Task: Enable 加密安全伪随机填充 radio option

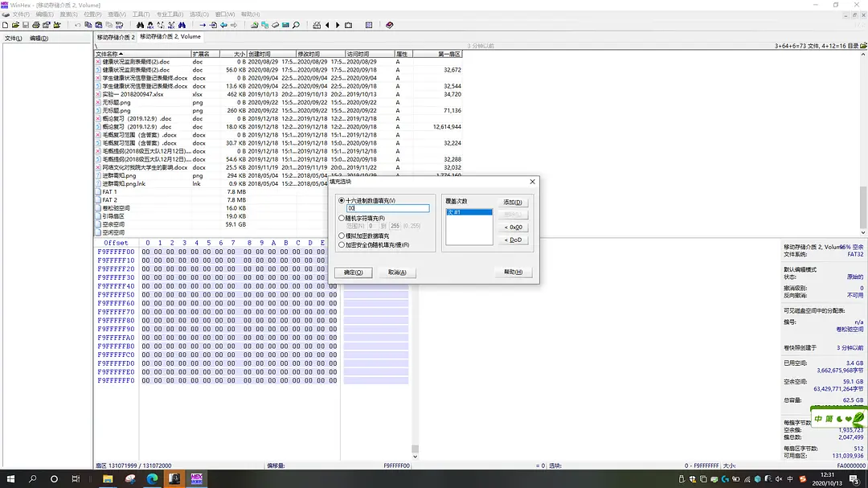Action: click(x=342, y=245)
